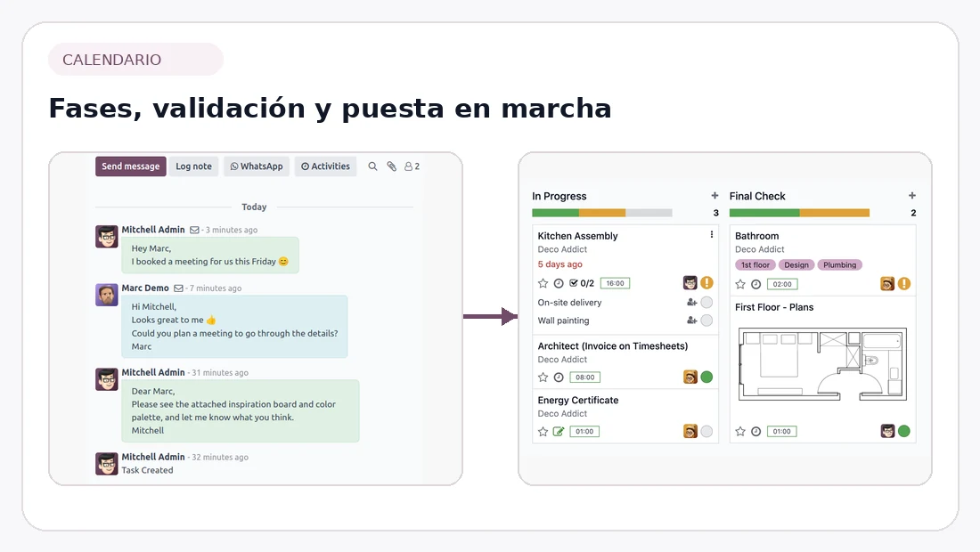Click the envelope icon beside Marc Demo
Screen dimensions: 980x552
point(178,288)
